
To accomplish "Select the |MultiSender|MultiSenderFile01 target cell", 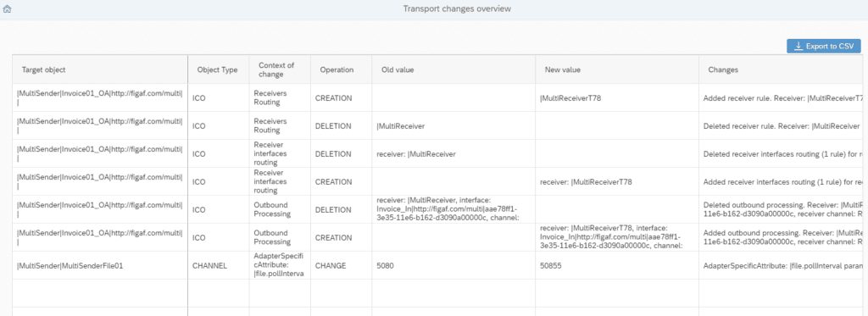I will [100, 266].
